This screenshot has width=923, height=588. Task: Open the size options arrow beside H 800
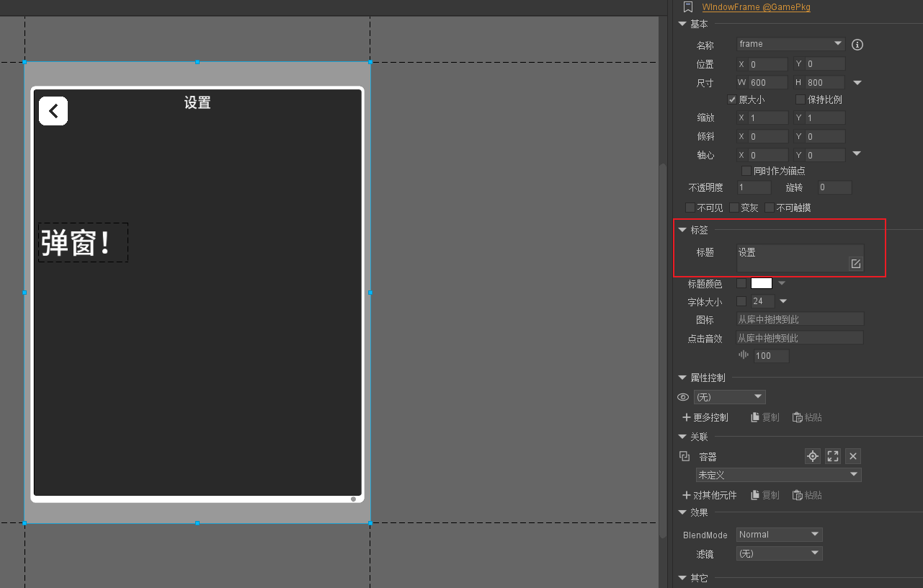click(857, 83)
